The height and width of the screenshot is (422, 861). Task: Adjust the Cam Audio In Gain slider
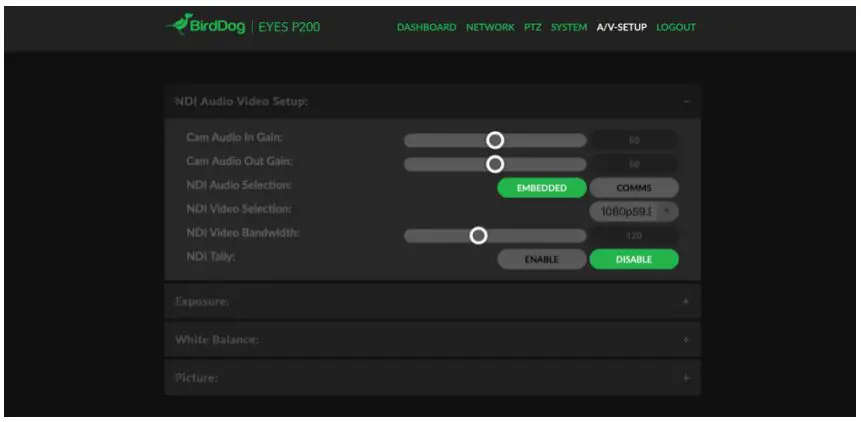click(495, 140)
